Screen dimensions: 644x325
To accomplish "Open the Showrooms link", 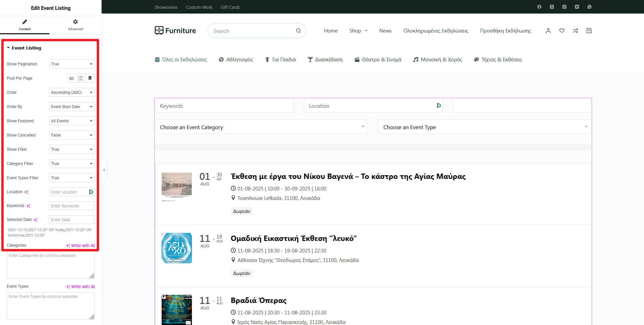I will point(166,7).
